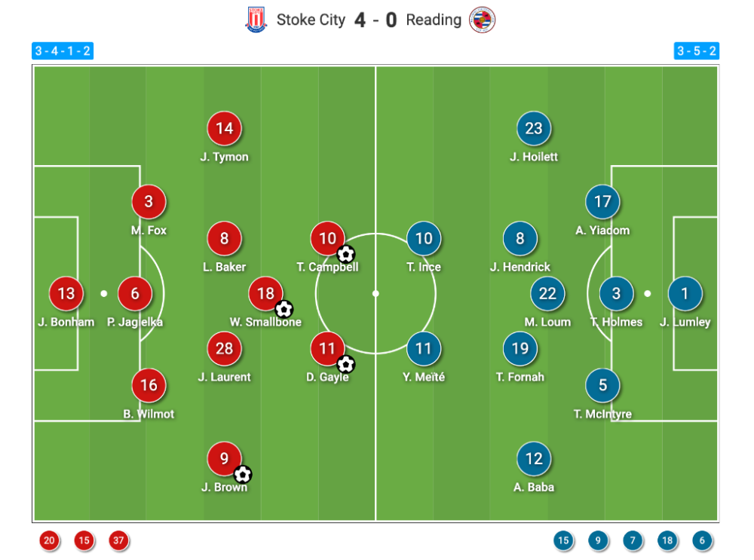Click goalkeeper J. Lumley's number 1 marker

click(685, 294)
